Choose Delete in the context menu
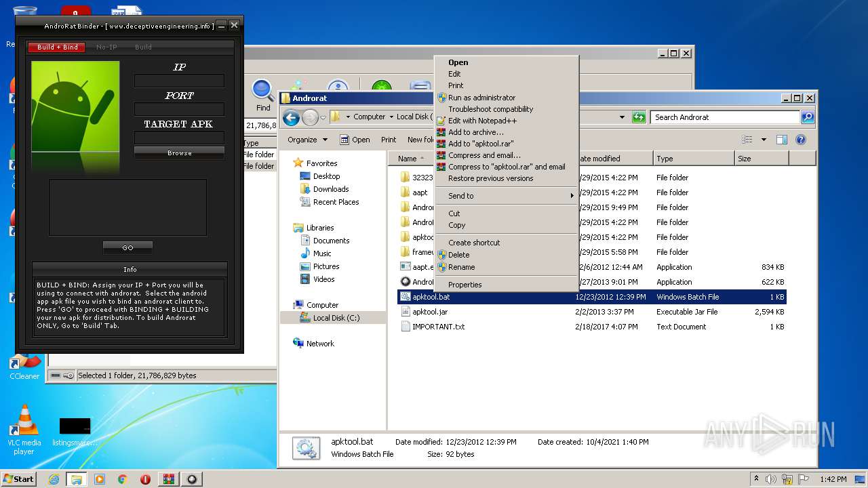Image resolution: width=868 pixels, height=488 pixels. pos(506,255)
